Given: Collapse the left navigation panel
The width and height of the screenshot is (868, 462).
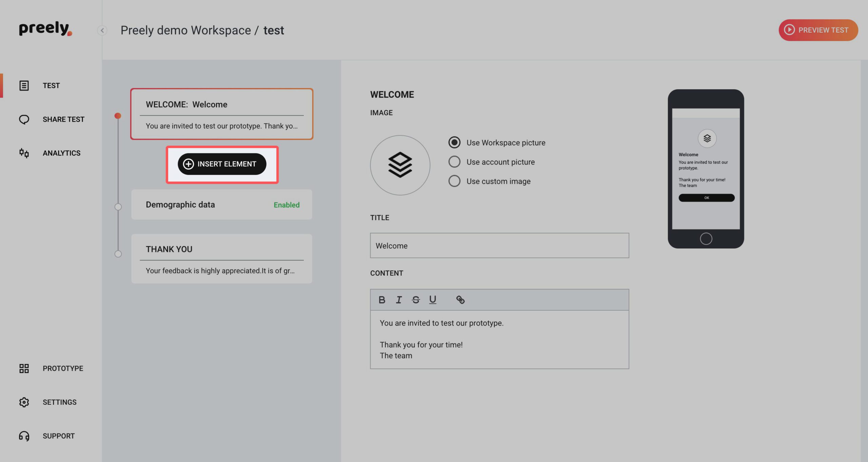Looking at the screenshot, I should [x=102, y=30].
